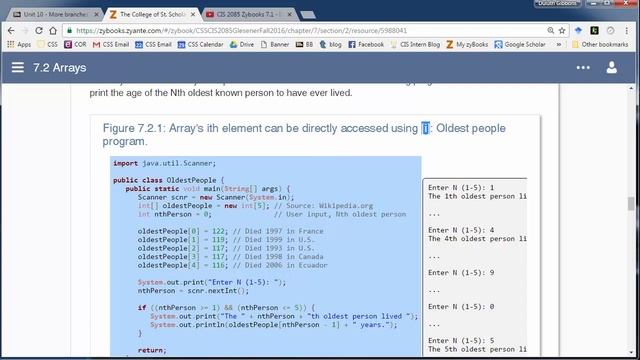Screen dimensions: 640x360
Task: Open the browser home page icon
Action: (53, 31)
